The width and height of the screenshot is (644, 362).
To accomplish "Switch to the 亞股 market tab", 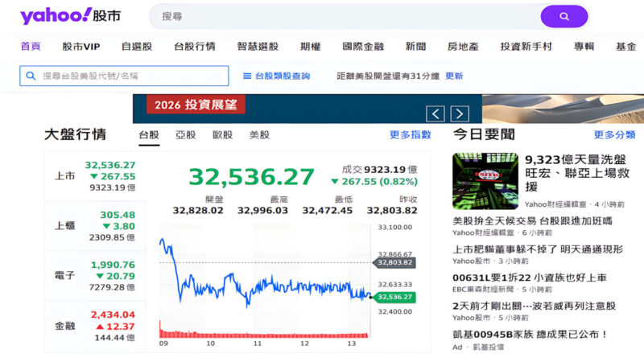I will (185, 135).
